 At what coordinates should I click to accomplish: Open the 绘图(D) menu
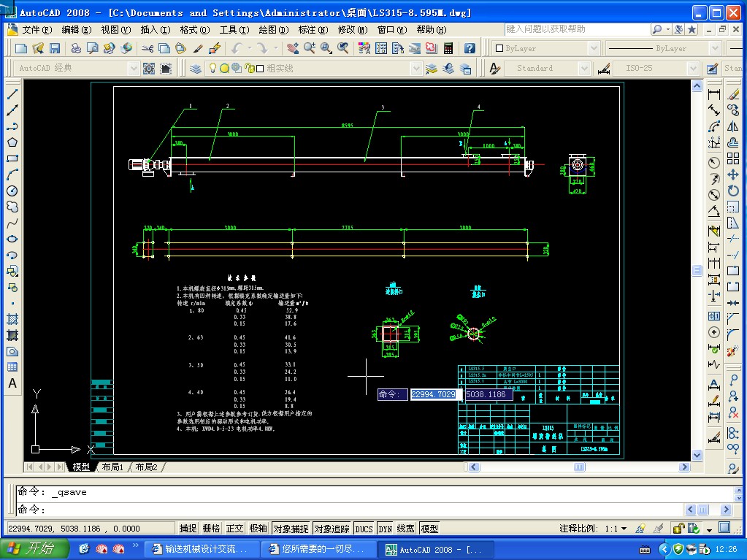(x=272, y=30)
